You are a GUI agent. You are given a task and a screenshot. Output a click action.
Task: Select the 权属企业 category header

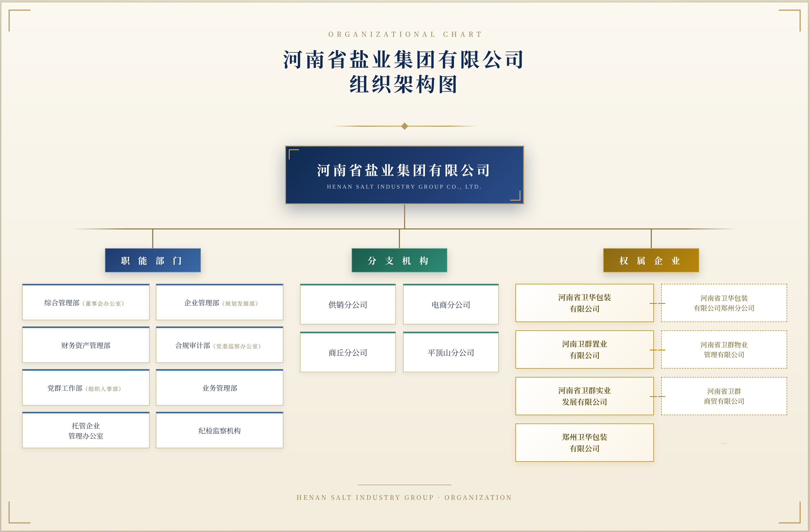[651, 260]
